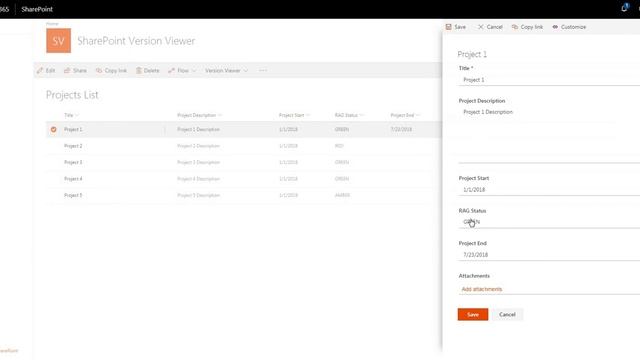Click the Title input field with Project 1
This screenshot has width=640, height=360.
click(x=549, y=80)
